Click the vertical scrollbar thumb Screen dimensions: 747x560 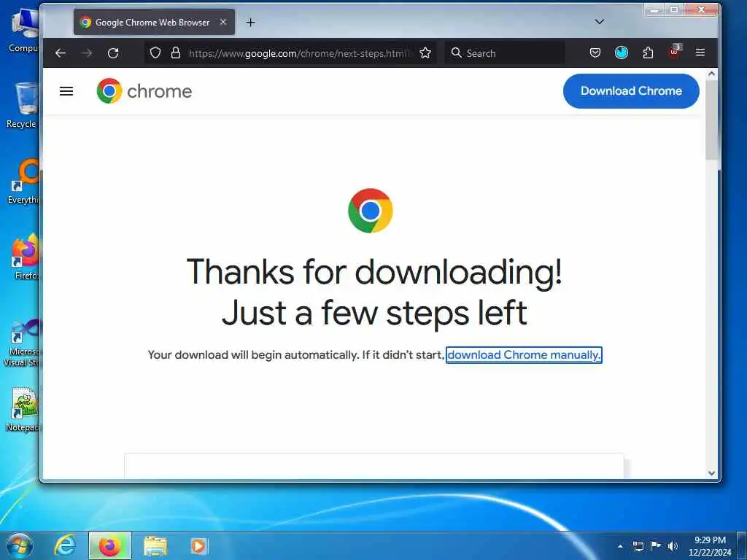pos(711,120)
